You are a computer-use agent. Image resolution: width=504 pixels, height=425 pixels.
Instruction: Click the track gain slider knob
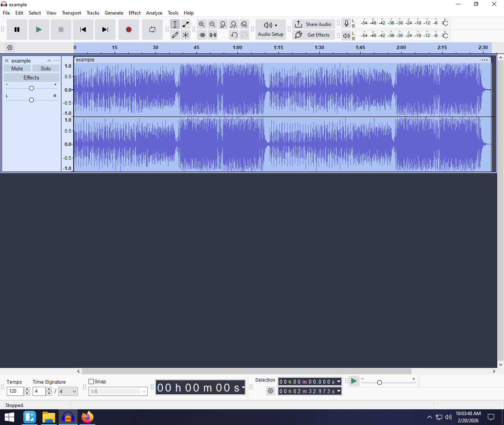31,88
